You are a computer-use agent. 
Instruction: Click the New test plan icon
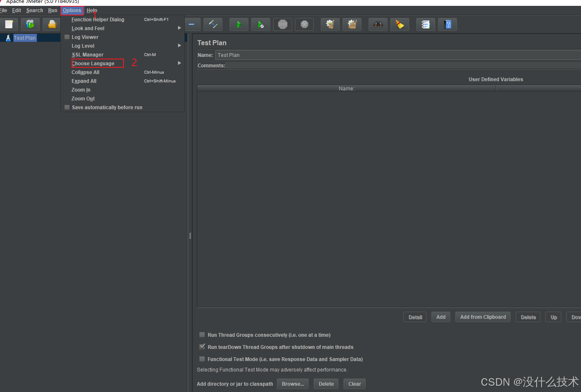click(9, 25)
